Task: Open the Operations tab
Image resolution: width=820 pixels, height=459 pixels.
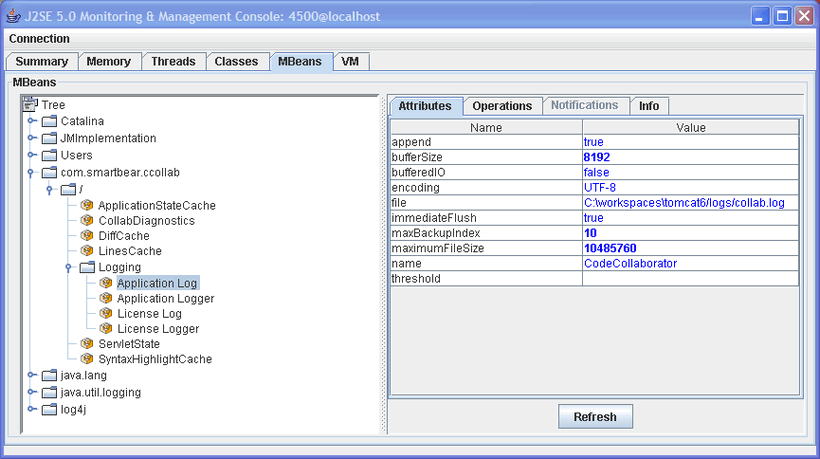Action: [502, 106]
